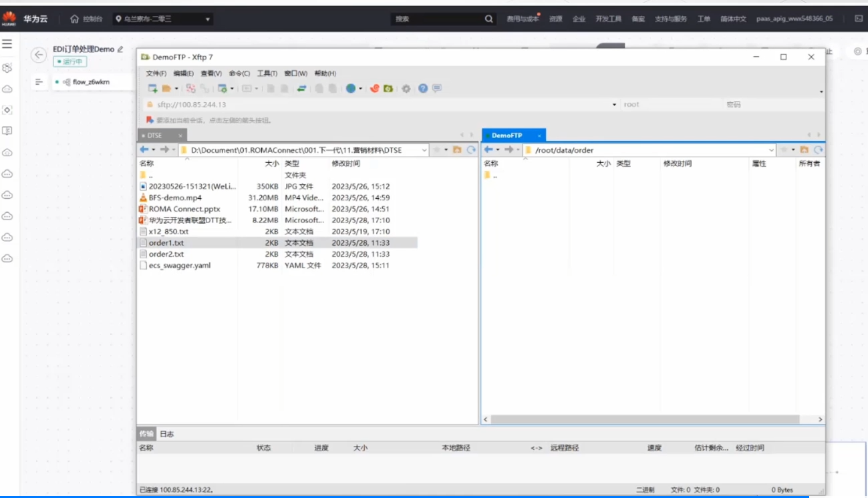Expand the local path dropdown for D:\Document
This screenshot has height=498, width=868.
pyautogui.click(x=424, y=150)
